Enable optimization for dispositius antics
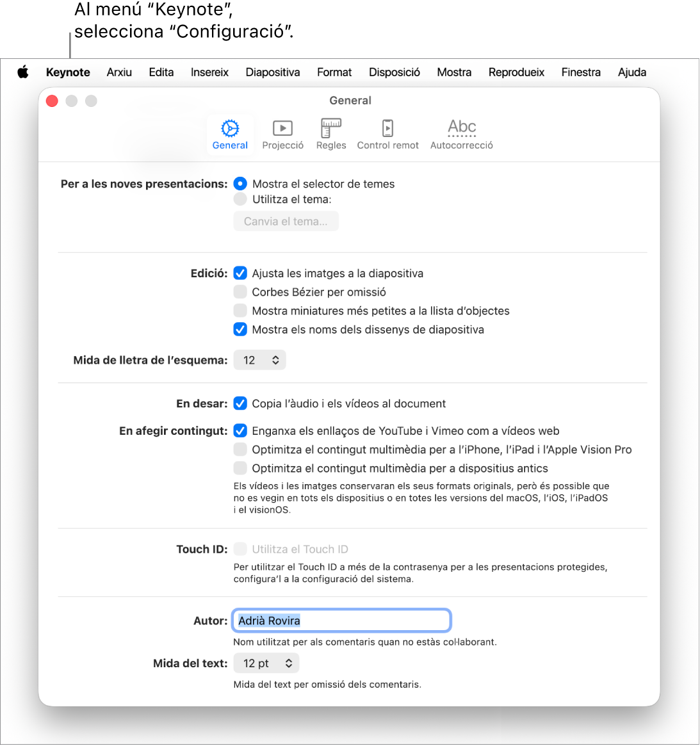Image resolution: width=700 pixels, height=746 pixels. (240, 468)
